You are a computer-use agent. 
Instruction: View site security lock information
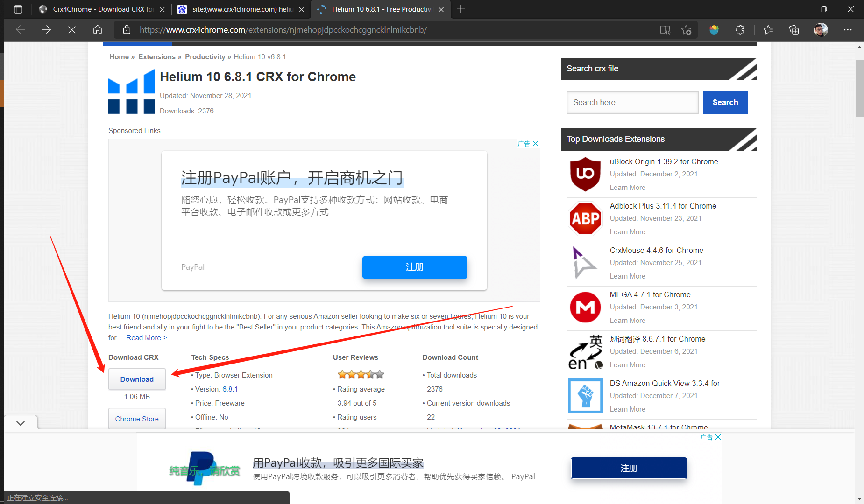tap(127, 30)
